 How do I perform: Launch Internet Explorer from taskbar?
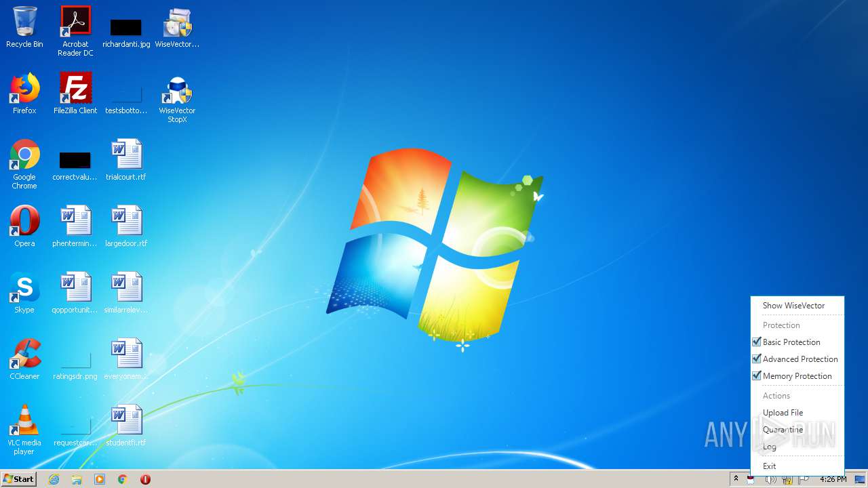pyautogui.click(x=54, y=479)
